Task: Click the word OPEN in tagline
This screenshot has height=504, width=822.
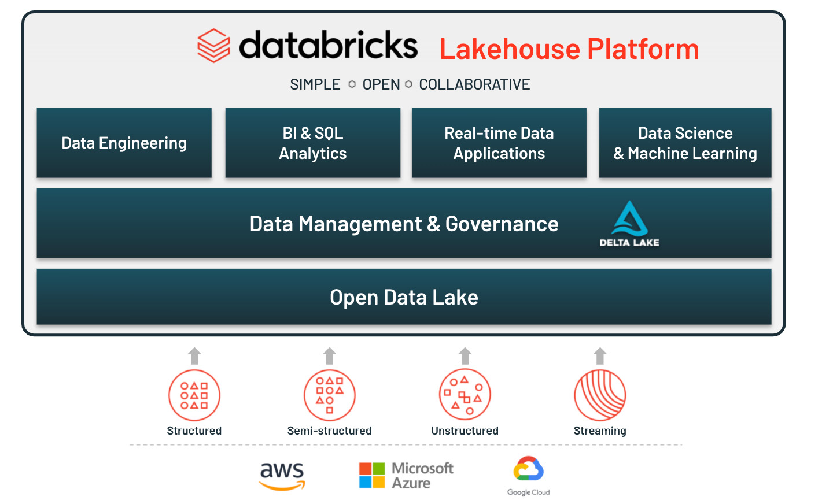Action: [x=381, y=84]
